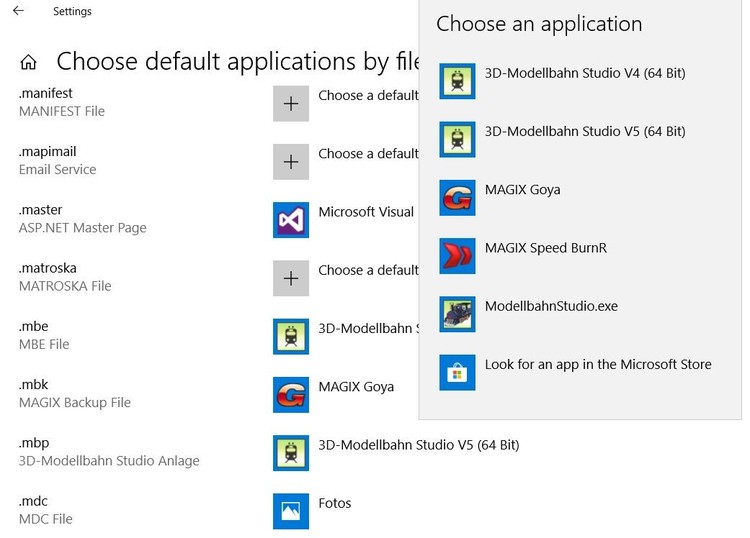Click the .mbk extension text
The height and width of the screenshot is (538, 750).
click(x=33, y=384)
